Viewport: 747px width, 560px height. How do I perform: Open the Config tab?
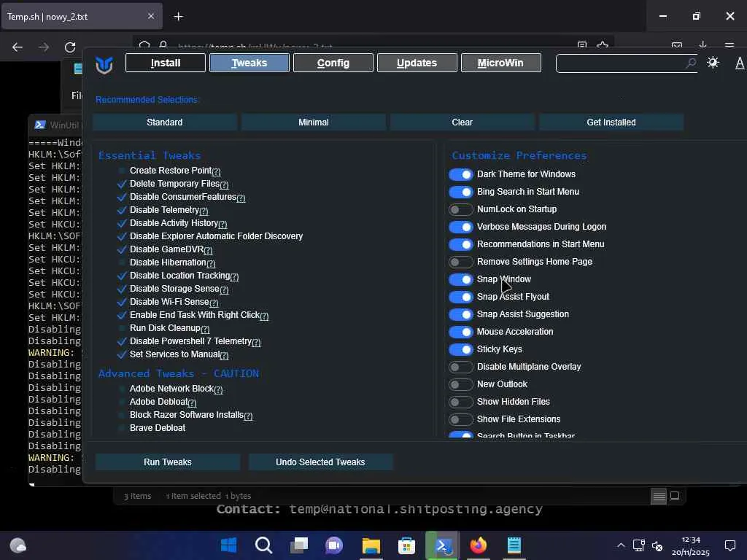[333, 63]
